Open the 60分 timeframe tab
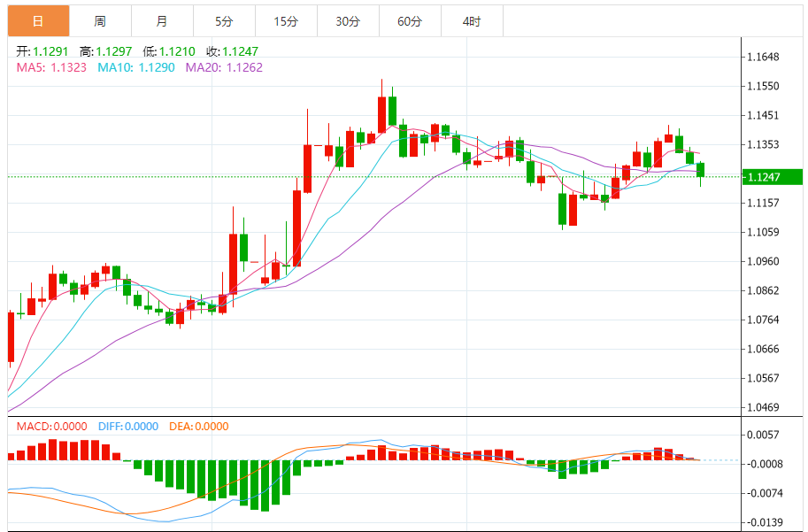 point(410,21)
